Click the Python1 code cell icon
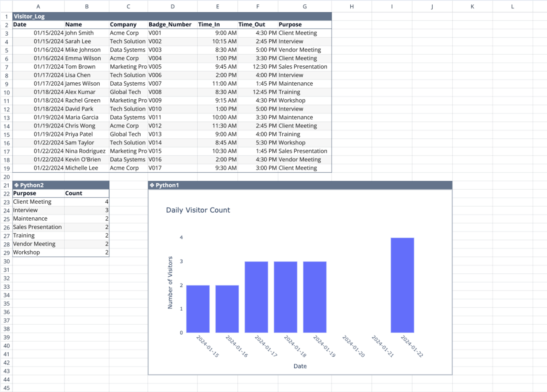Viewport: 547px width, 392px height. (x=152, y=185)
